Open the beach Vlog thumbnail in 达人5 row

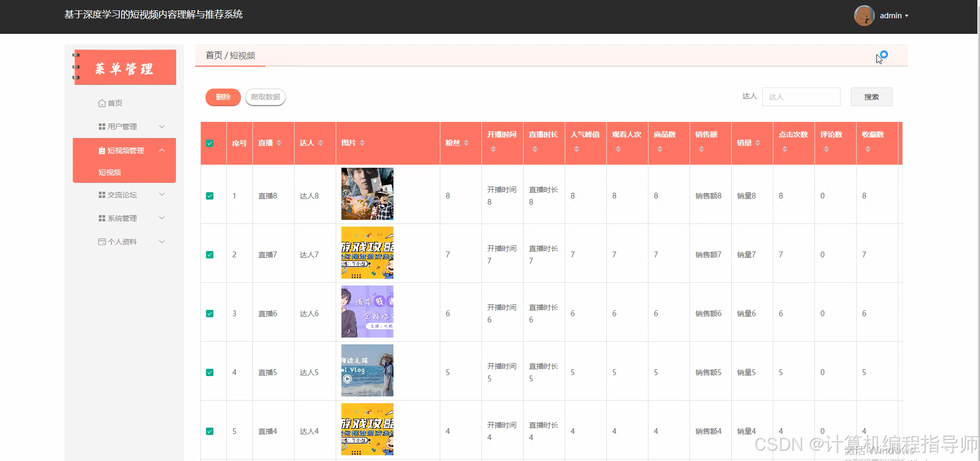367,370
